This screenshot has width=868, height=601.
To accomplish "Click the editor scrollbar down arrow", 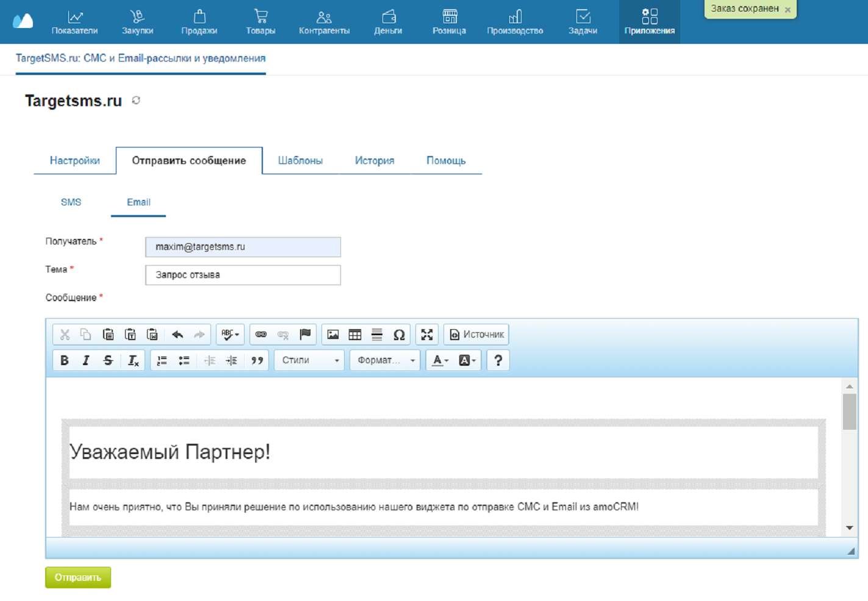I will tap(849, 528).
